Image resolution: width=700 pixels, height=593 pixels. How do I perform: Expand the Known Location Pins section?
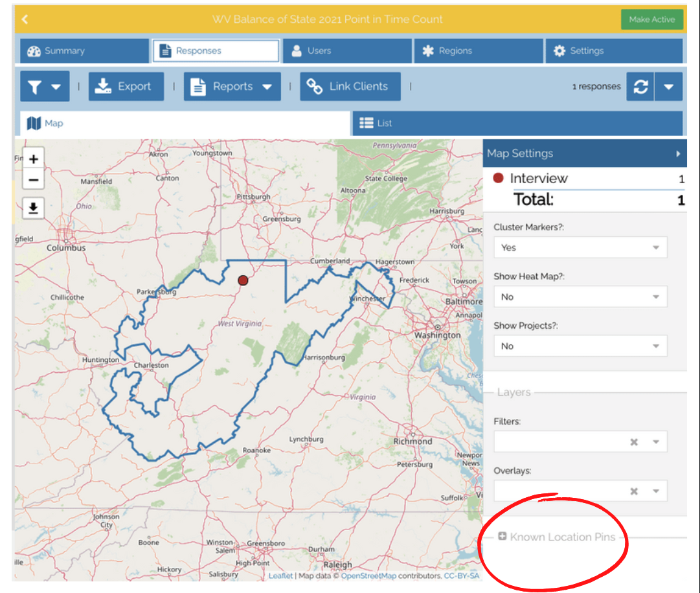pyautogui.click(x=502, y=537)
